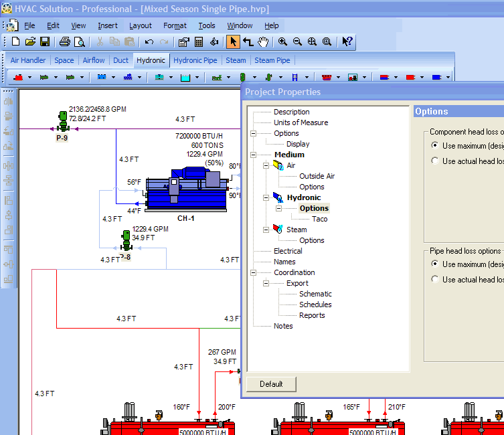Open the Insert menu
This screenshot has width=504, height=435.
[108, 25]
